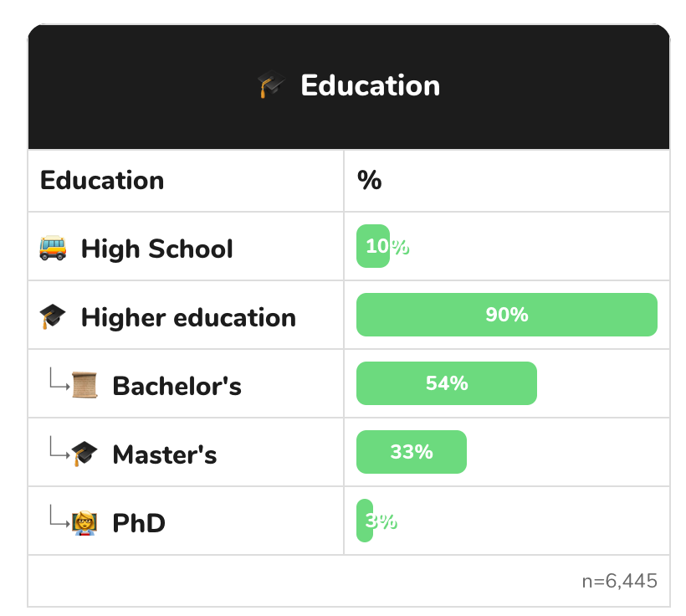Screen dimensions: 686x616
Task: Click the Master's graduation cap icon
Action: point(84,454)
